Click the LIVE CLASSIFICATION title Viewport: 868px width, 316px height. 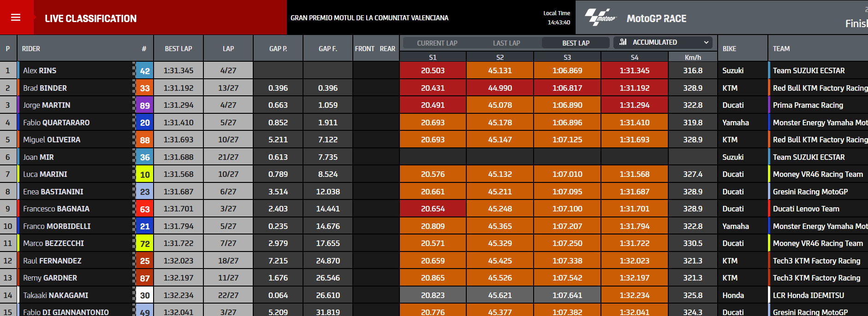point(90,18)
